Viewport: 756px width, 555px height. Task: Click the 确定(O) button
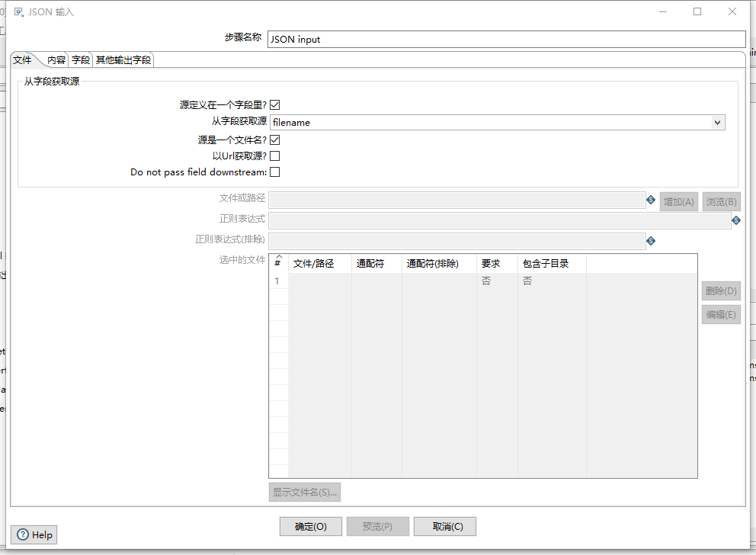pos(310,526)
